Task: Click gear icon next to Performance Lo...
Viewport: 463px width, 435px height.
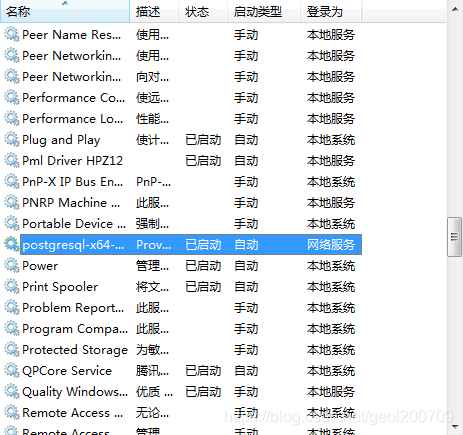Action: (x=12, y=119)
